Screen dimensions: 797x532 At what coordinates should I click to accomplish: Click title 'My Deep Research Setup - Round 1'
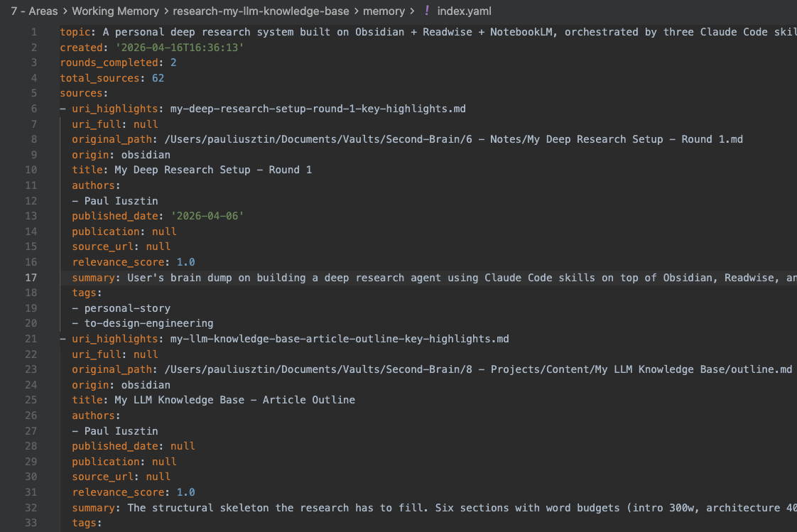click(x=213, y=170)
